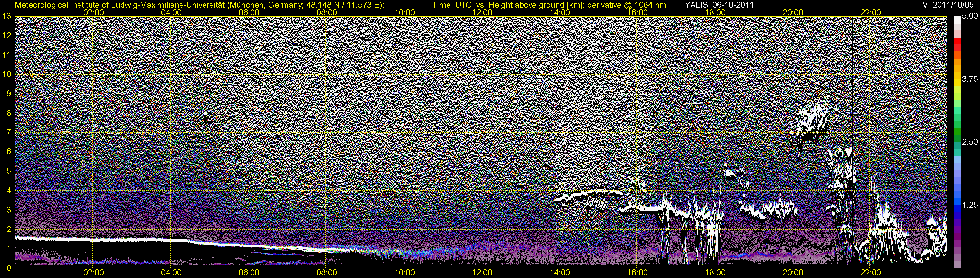Click the 5.00 color scale value

pos(970,16)
